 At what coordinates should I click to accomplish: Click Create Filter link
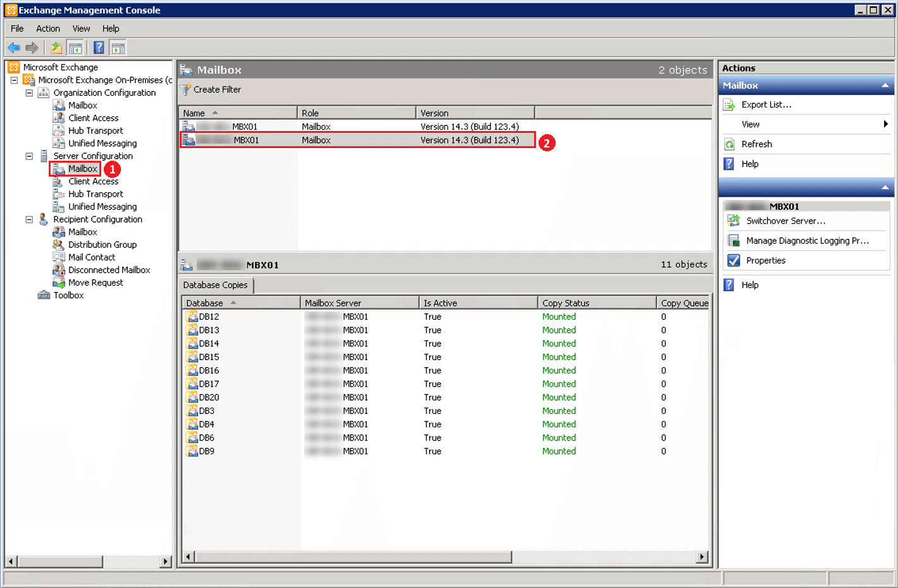point(217,90)
